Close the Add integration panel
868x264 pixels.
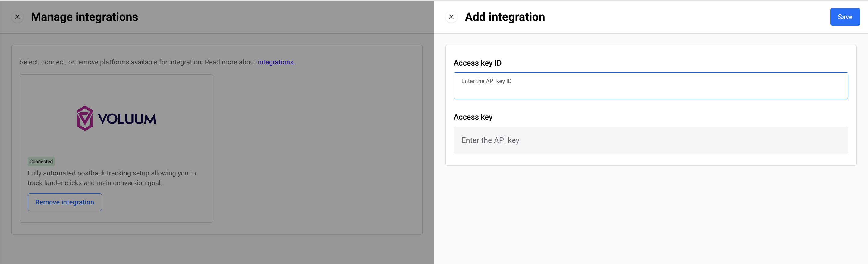click(451, 17)
